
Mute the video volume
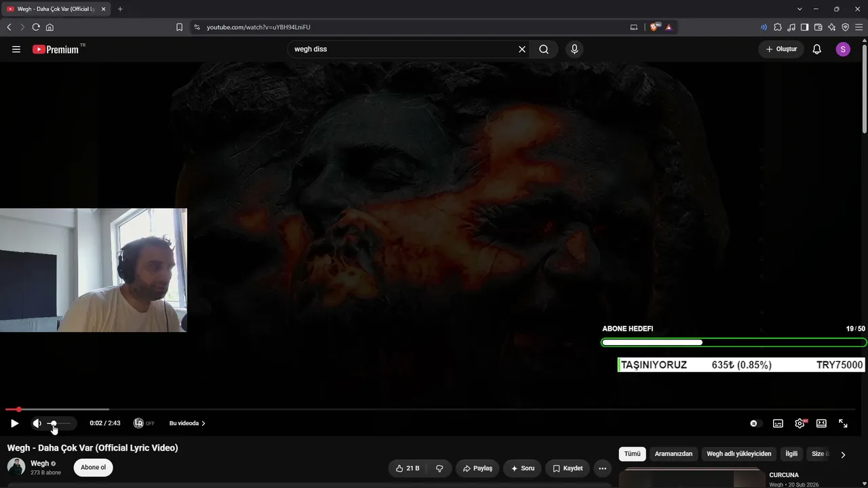click(37, 424)
